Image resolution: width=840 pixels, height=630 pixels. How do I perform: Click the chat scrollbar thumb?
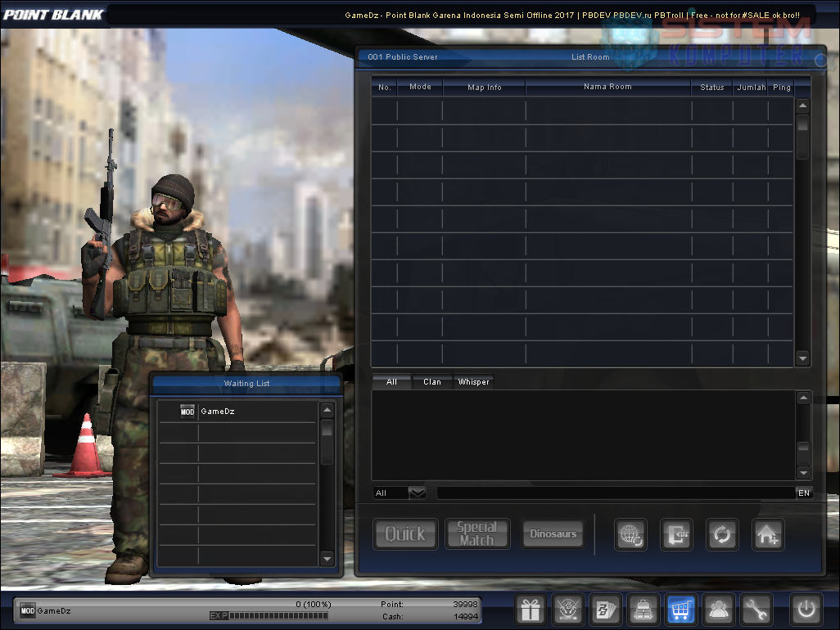click(x=804, y=453)
